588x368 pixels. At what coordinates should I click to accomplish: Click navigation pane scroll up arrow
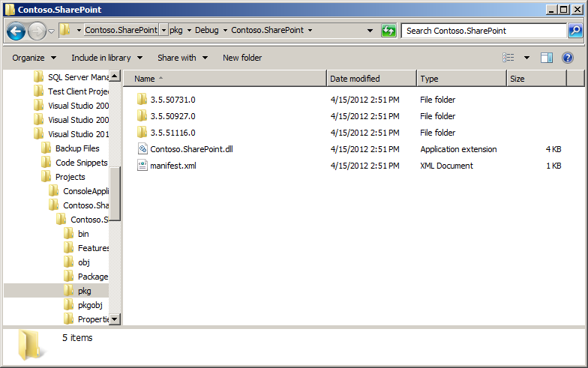(115, 76)
